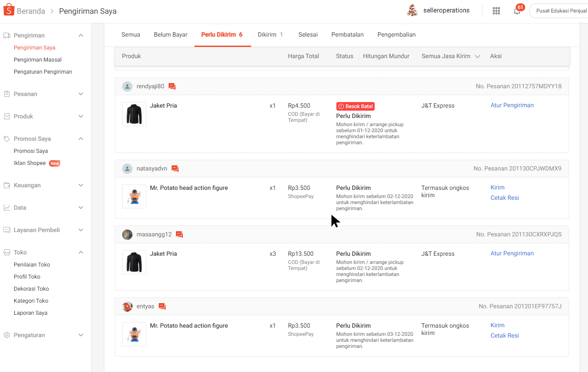Open the apps grid menu icon

(x=496, y=11)
